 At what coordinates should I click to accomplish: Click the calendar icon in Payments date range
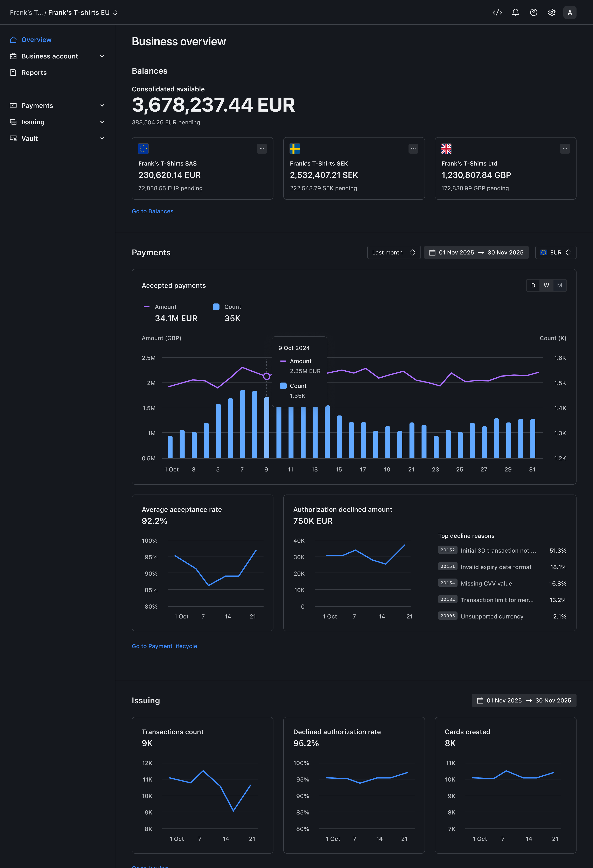click(x=432, y=252)
